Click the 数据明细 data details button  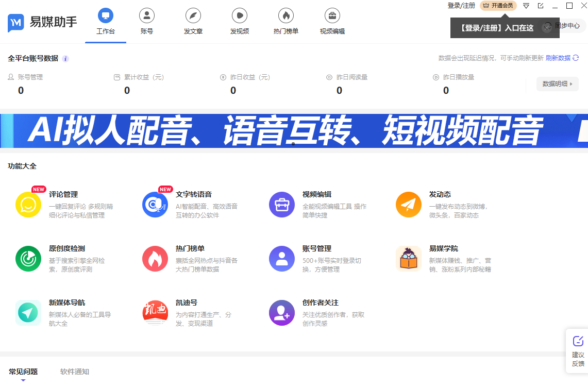tap(557, 83)
